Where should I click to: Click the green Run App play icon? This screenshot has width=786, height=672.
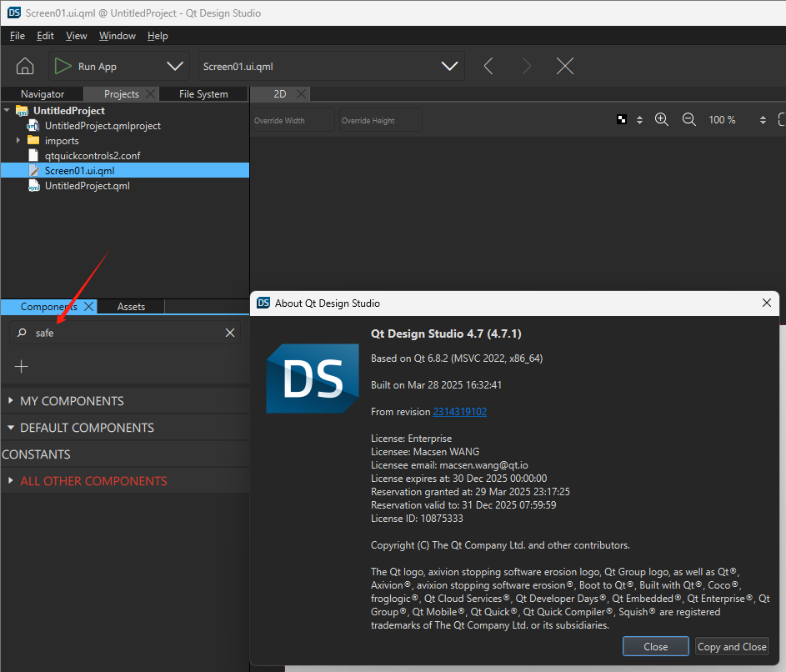(63, 66)
